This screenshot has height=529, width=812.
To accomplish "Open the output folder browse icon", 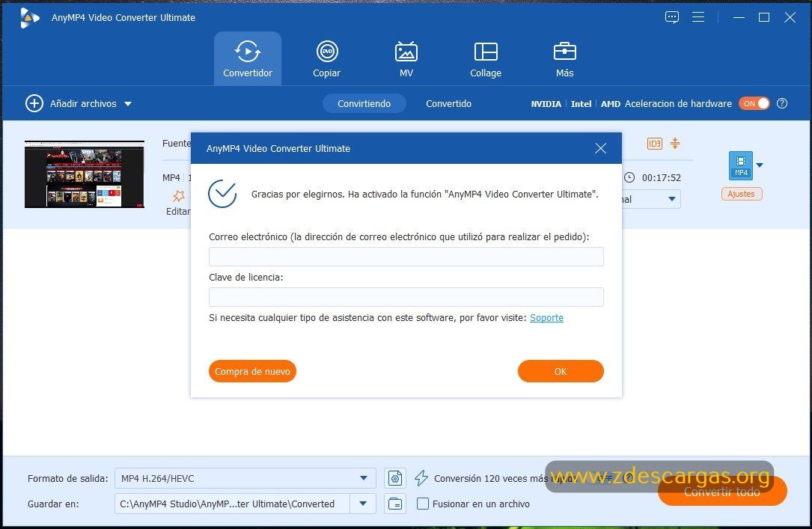I will (395, 504).
